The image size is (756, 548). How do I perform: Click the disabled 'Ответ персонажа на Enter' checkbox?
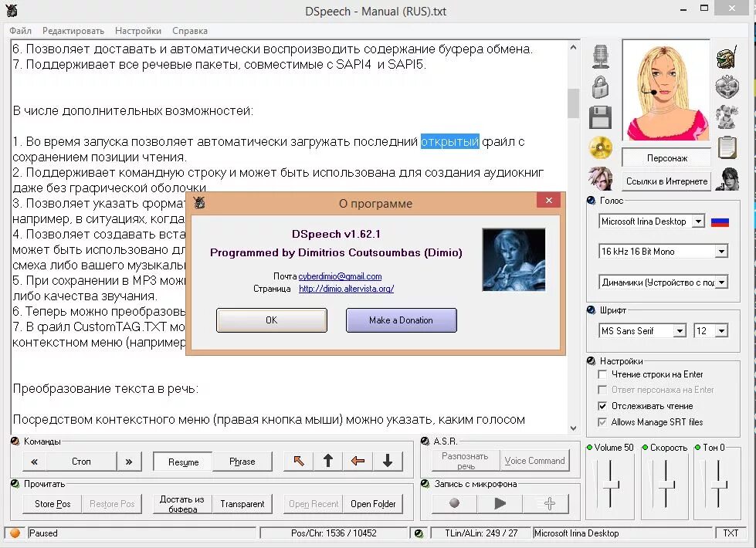pyautogui.click(x=602, y=390)
